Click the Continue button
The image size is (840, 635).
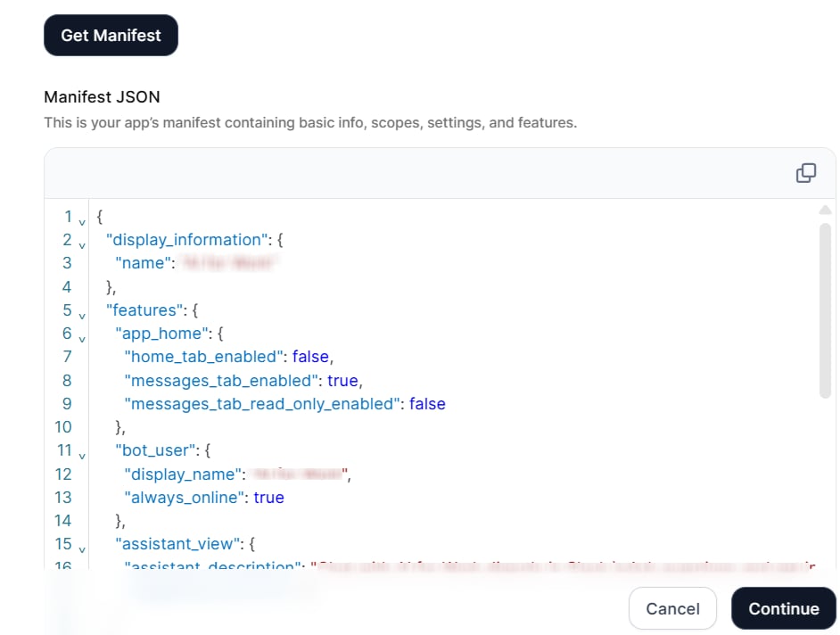[783, 608]
